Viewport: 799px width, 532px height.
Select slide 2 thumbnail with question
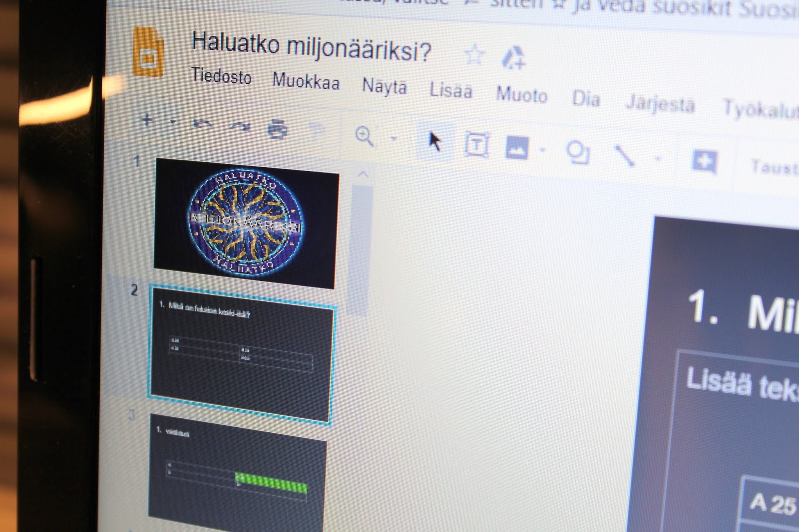pyautogui.click(x=242, y=354)
